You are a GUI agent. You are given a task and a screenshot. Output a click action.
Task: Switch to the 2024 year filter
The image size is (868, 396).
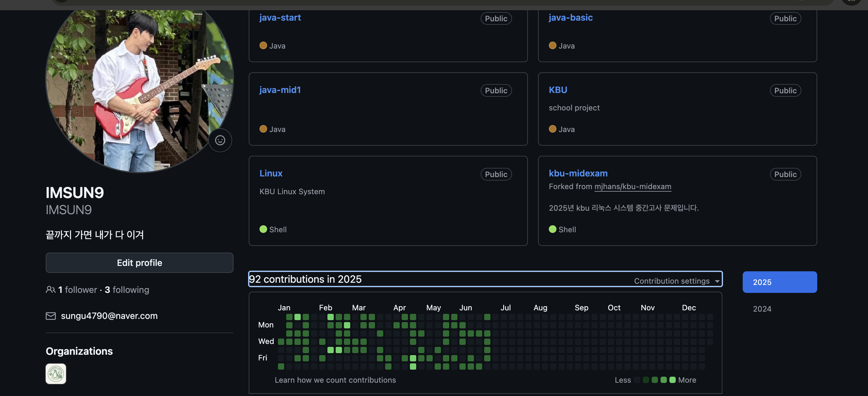click(x=762, y=309)
